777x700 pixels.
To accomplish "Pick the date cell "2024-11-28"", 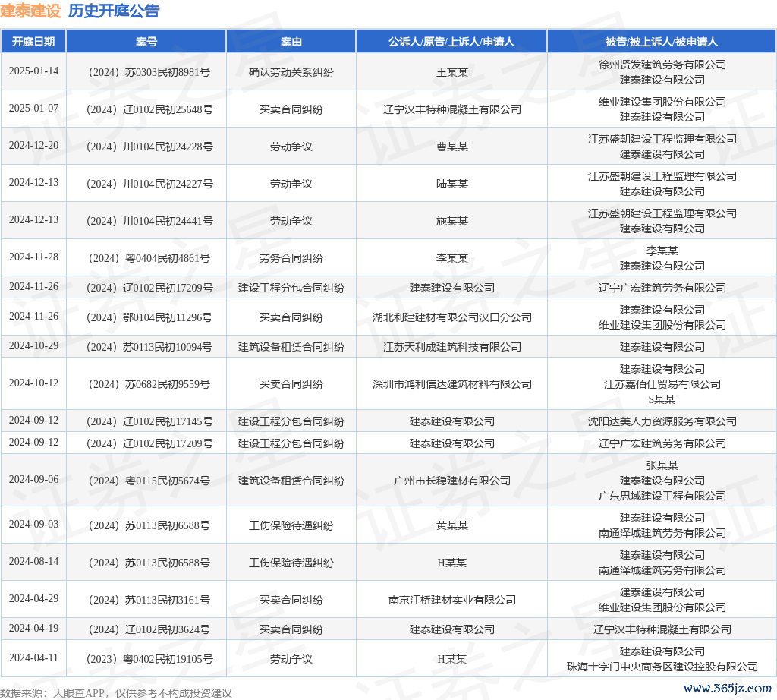I will click(x=33, y=257).
